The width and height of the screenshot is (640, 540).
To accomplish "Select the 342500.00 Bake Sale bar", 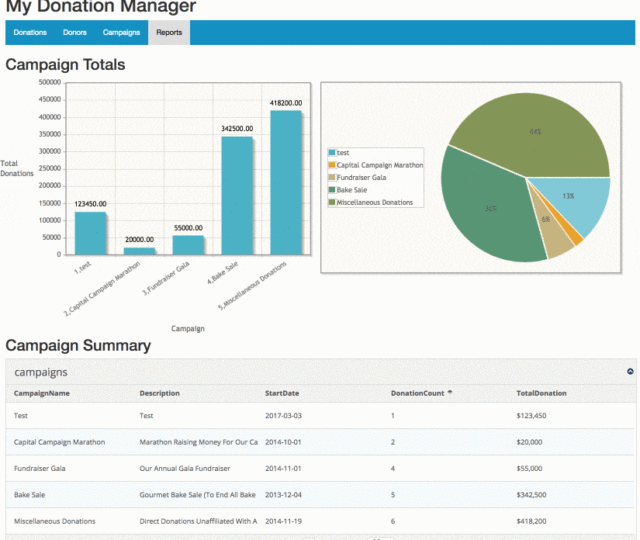I will 237,196.
